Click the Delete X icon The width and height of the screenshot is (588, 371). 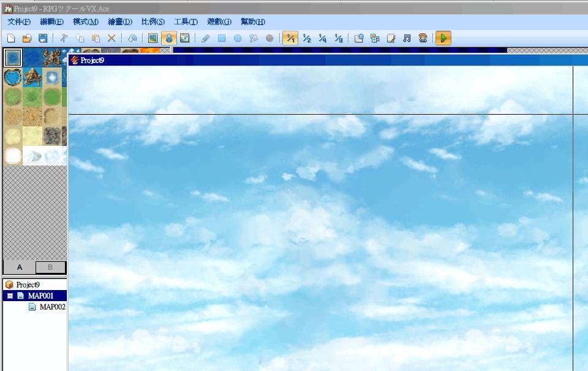pos(111,38)
